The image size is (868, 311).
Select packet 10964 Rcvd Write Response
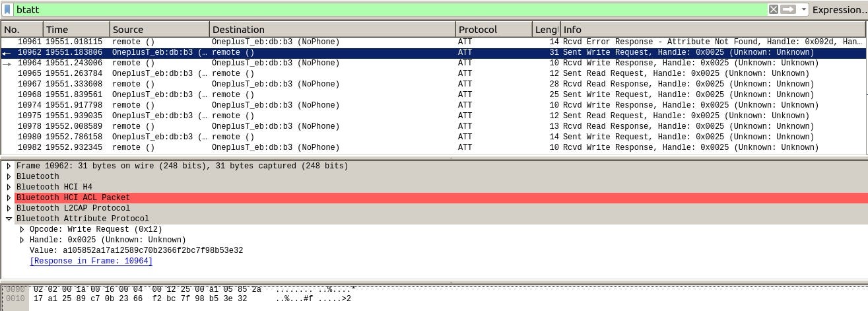pos(434,63)
